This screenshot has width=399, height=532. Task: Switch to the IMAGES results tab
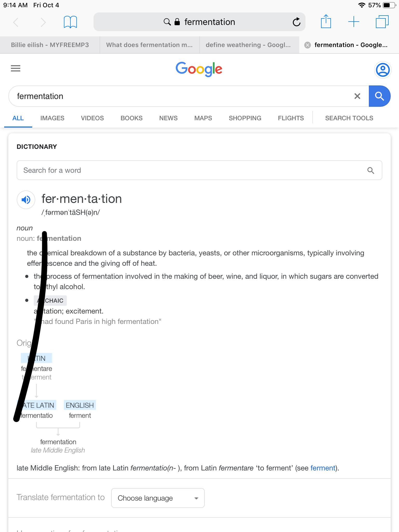pyautogui.click(x=52, y=118)
